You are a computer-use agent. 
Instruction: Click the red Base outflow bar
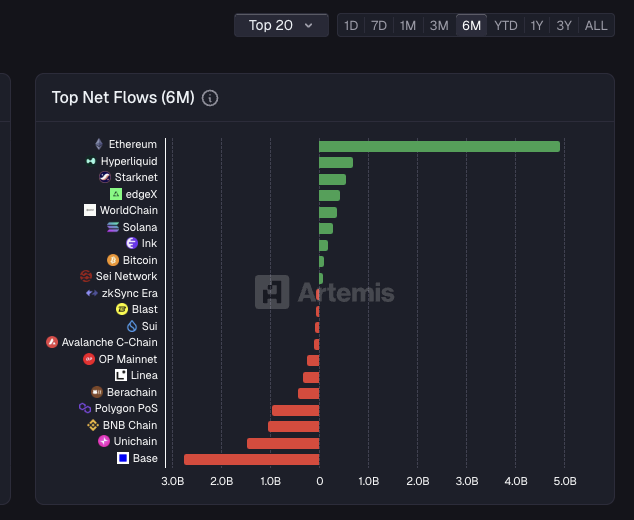point(251,459)
